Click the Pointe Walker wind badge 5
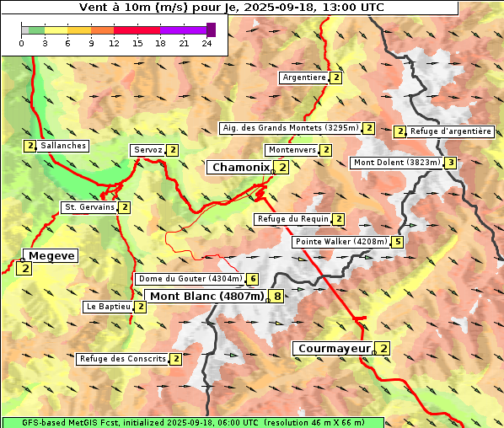 [398, 242]
